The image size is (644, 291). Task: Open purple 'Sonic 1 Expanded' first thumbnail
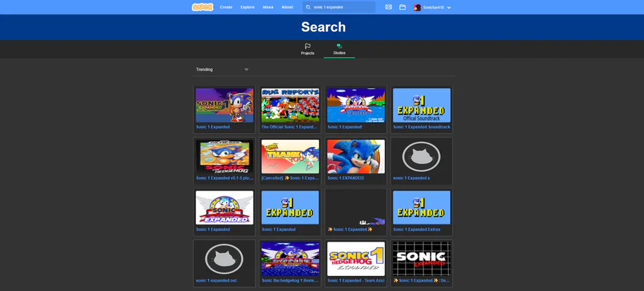(x=224, y=105)
